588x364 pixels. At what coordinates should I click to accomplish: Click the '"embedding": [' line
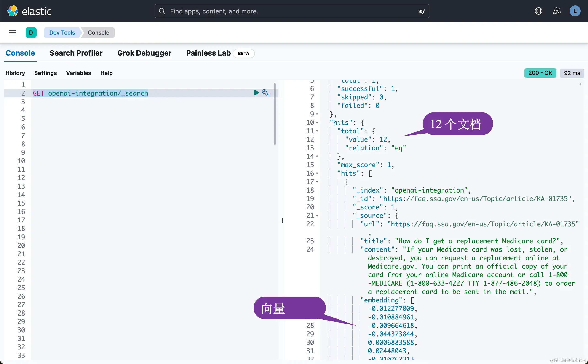(x=387, y=300)
